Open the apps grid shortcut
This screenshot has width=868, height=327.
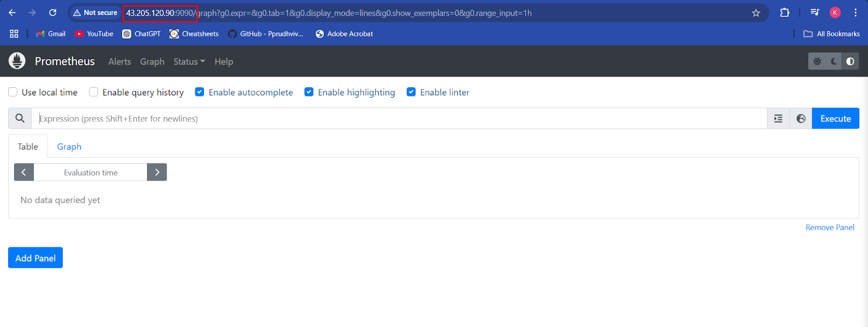point(14,34)
